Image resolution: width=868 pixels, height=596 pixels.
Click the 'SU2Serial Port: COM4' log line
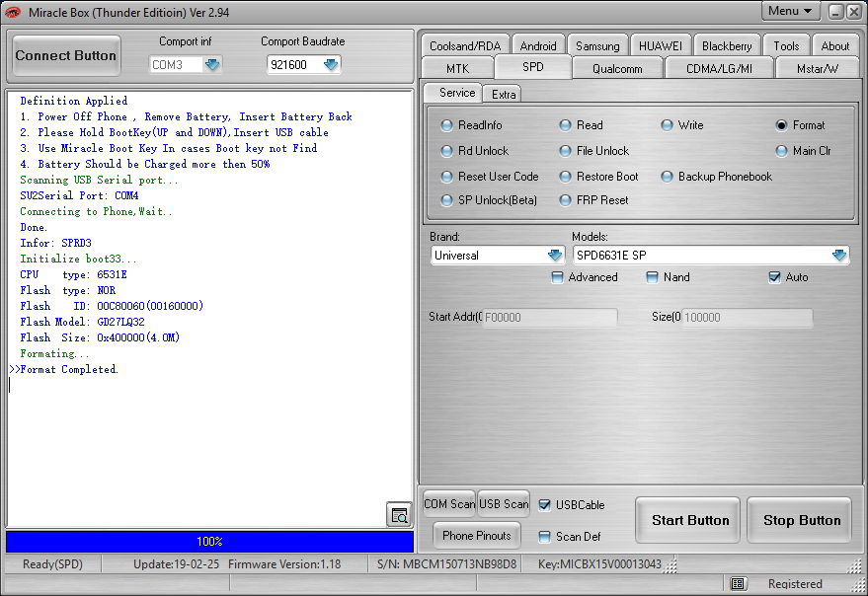79,195
